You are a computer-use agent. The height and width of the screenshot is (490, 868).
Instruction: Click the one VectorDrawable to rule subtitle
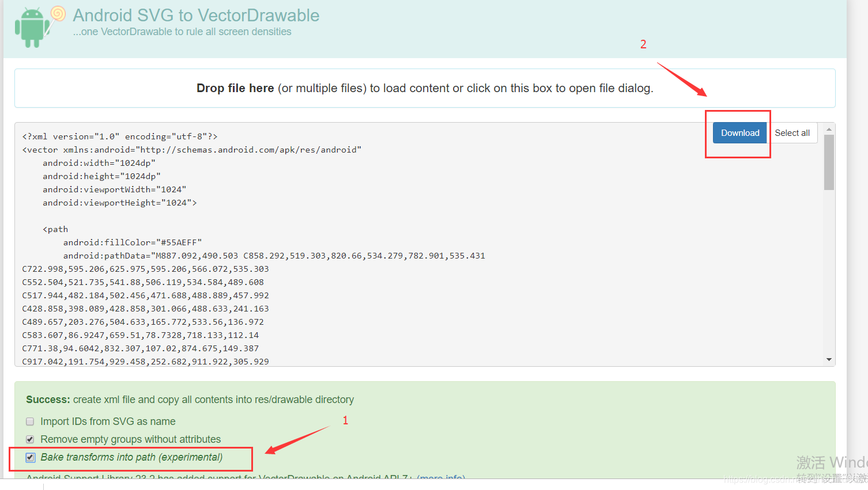(182, 32)
